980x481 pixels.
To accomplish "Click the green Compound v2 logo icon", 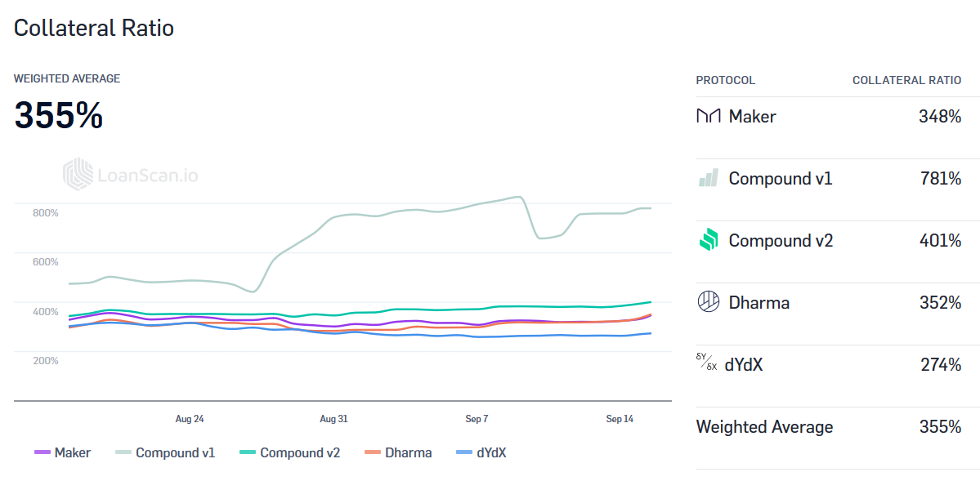I will 708,240.
